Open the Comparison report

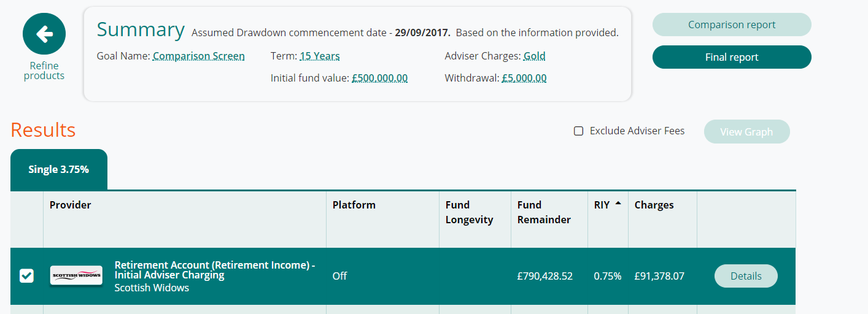pyautogui.click(x=732, y=25)
